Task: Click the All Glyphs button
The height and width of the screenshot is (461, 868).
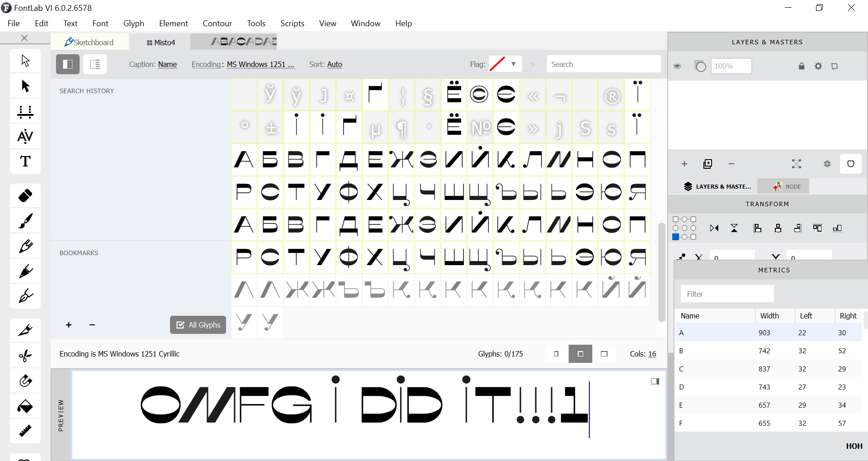Action: pyautogui.click(x=198, y=325)
